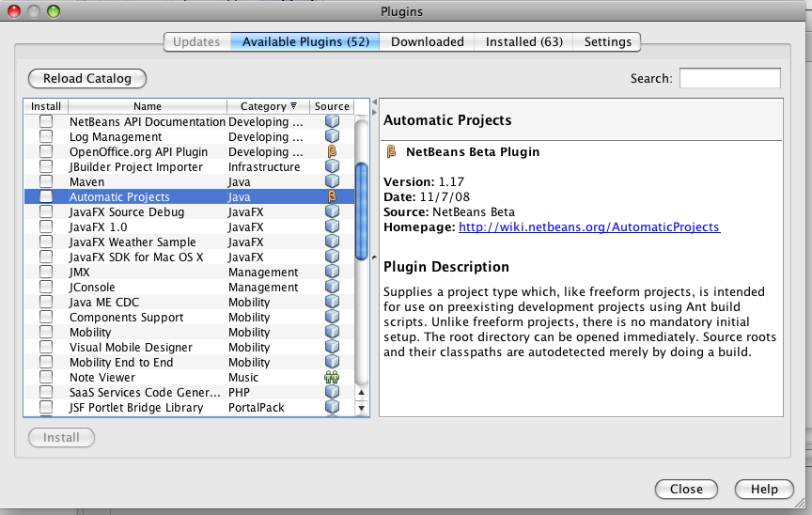
Task: Sort plugins by the Category column header
Action: (269, 106)
